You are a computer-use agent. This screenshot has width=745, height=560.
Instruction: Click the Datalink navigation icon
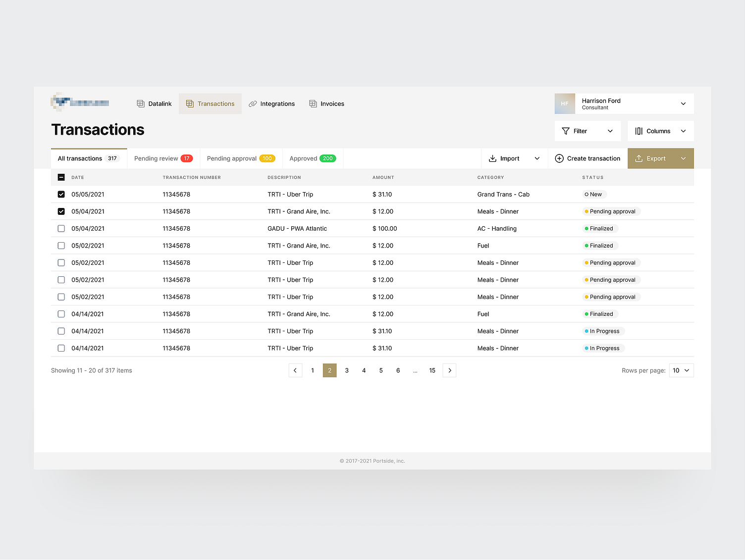coord(140,103)
